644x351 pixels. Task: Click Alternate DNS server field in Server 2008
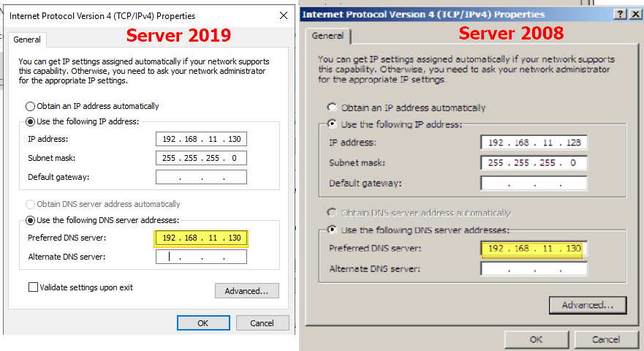534,269
